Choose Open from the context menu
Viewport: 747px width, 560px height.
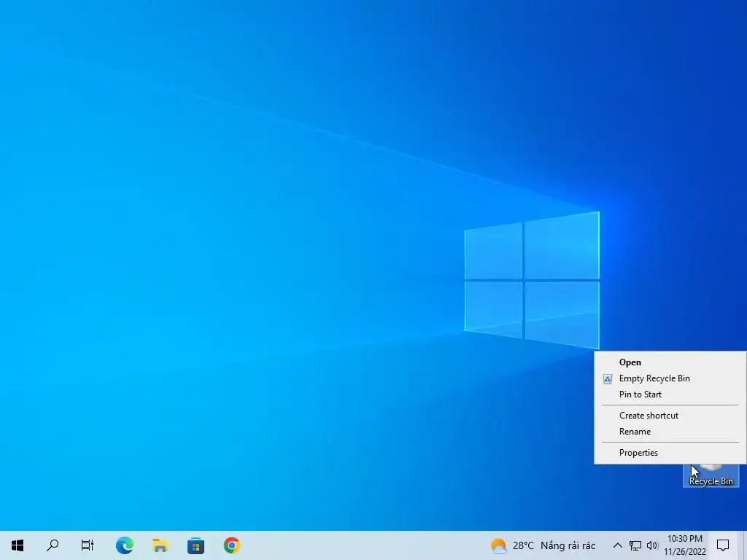click(x=670, y=362)
